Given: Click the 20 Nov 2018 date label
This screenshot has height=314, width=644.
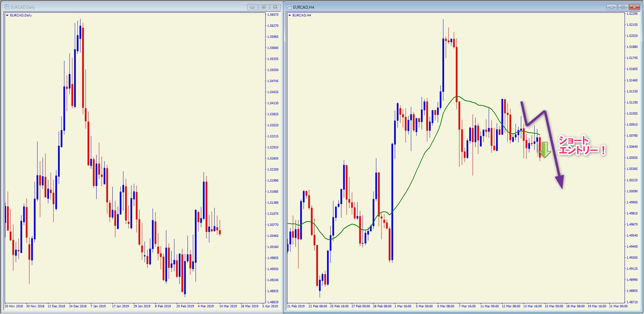Looking at the screenshot, I should point(14,306).
